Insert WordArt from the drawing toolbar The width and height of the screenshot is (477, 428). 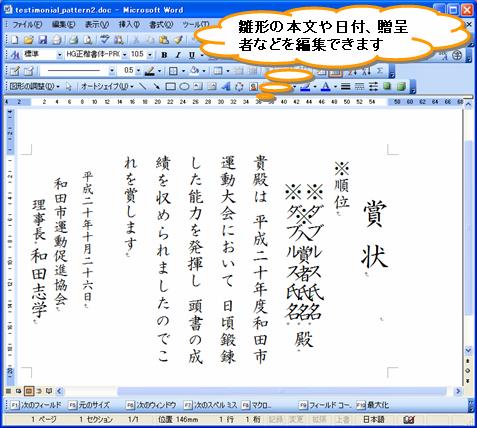(x=226, y=87)
